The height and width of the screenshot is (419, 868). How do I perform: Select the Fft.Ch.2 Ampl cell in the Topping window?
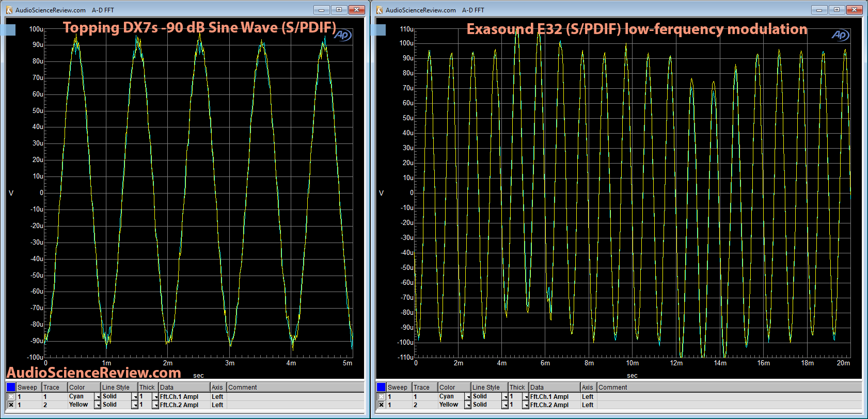click(184, 405)
